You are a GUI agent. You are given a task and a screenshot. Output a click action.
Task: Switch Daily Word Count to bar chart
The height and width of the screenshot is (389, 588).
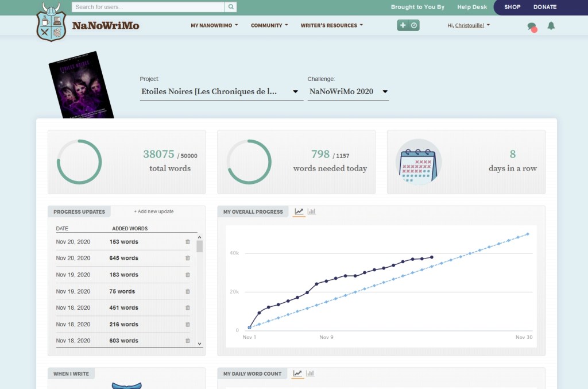click(311, 373)
